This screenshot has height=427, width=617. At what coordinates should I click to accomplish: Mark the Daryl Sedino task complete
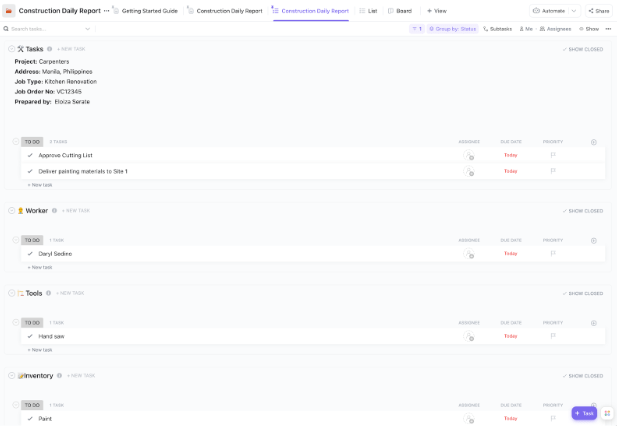point(30,254)
